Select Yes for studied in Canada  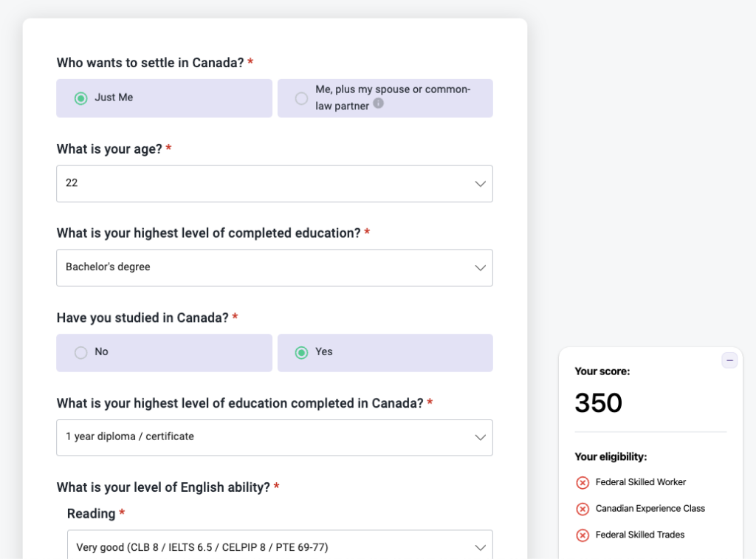coord(385,352)
